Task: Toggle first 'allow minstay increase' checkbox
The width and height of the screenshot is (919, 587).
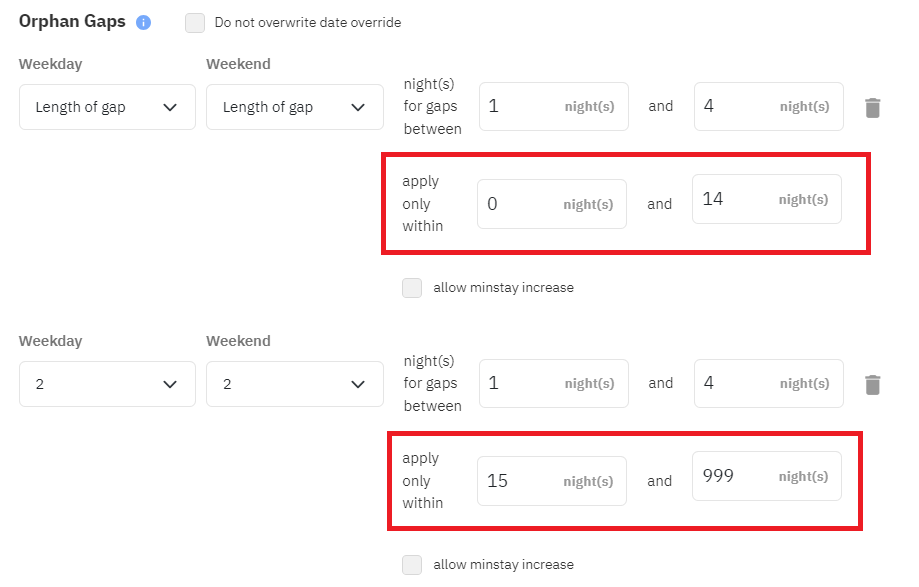Action: (412, 288)
